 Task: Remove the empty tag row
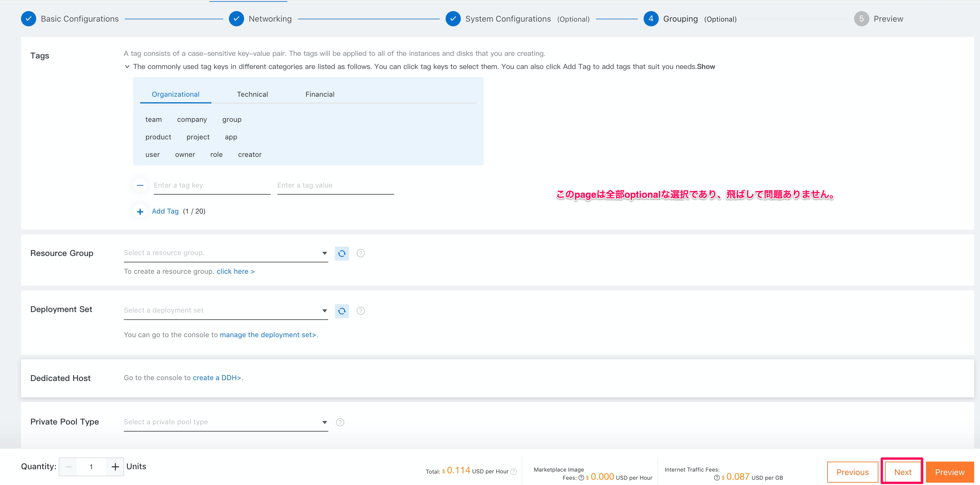pos(140,186)
